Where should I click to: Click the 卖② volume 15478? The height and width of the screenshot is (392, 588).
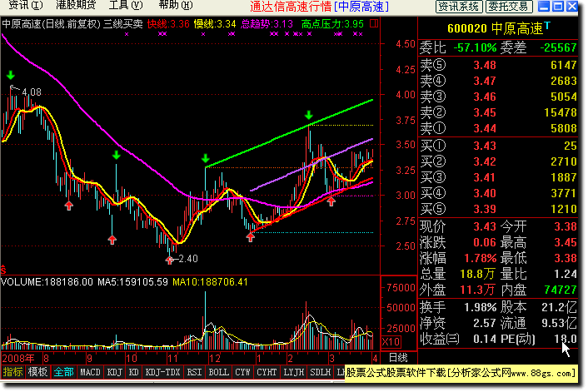pos(561,112)
